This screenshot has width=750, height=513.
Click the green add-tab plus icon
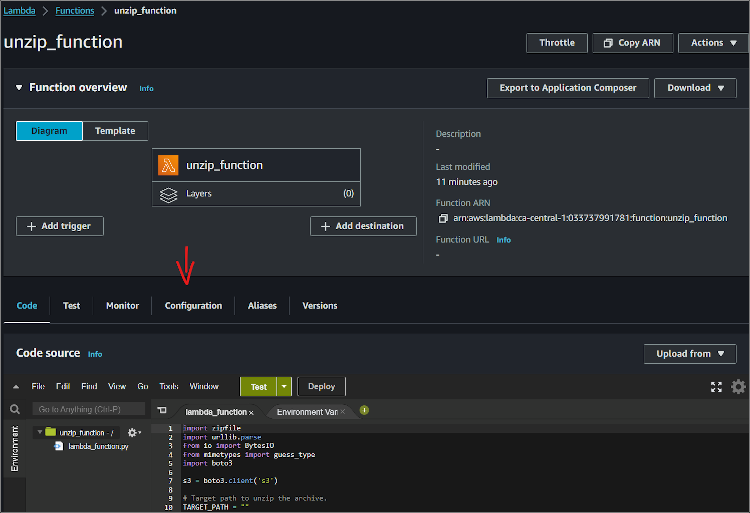[364, 410]
